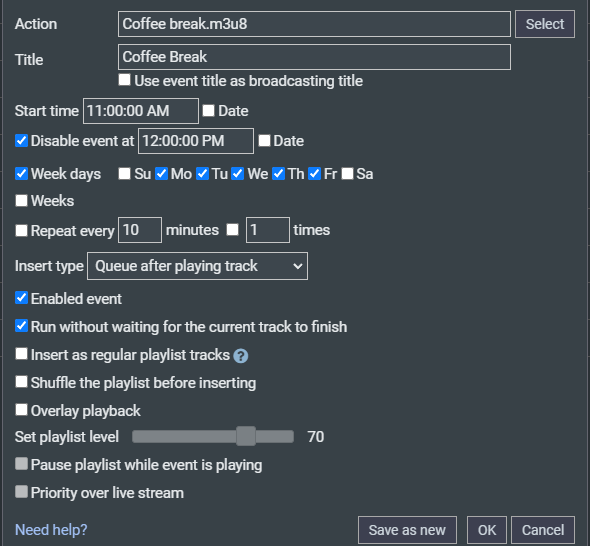Click the Save as new button
This screenshot has width=590, height=546.
(407, 530)
